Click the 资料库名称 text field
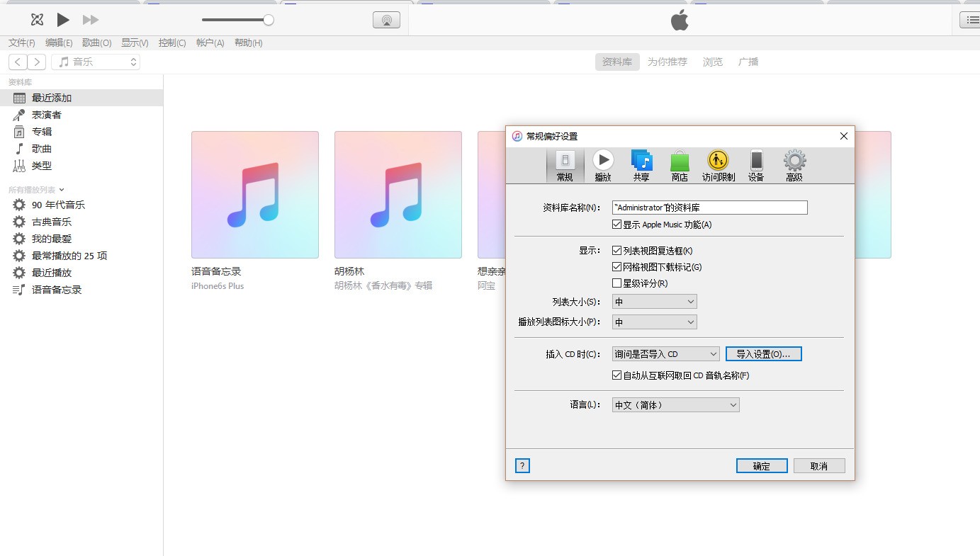 click(x=710, y=208)
